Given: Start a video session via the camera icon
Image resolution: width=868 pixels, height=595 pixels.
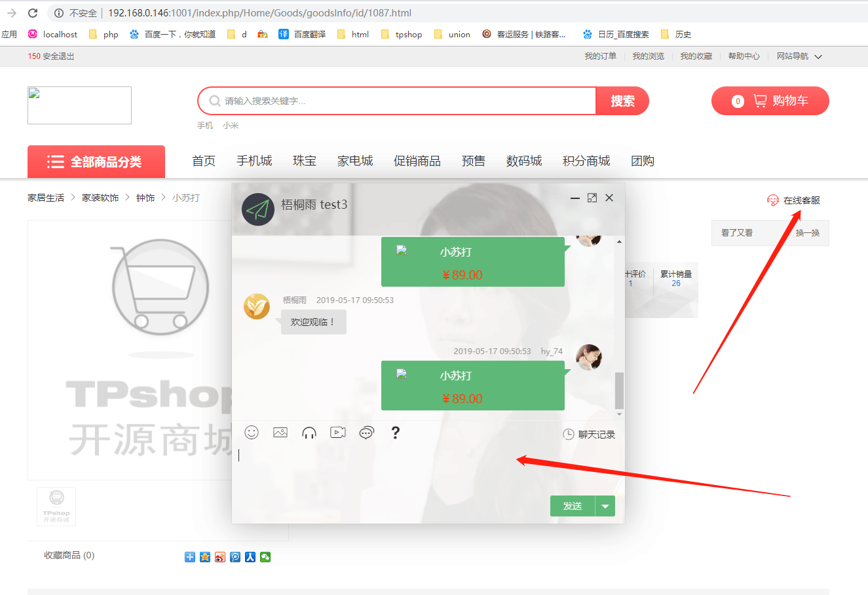Looking at the screenshot, I should click(x=337, y=432).
